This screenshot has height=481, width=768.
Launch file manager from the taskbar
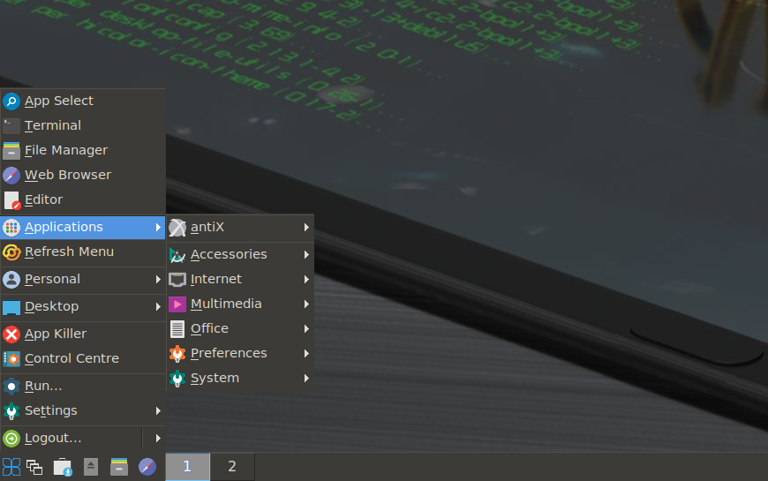[x=119, y=467]
